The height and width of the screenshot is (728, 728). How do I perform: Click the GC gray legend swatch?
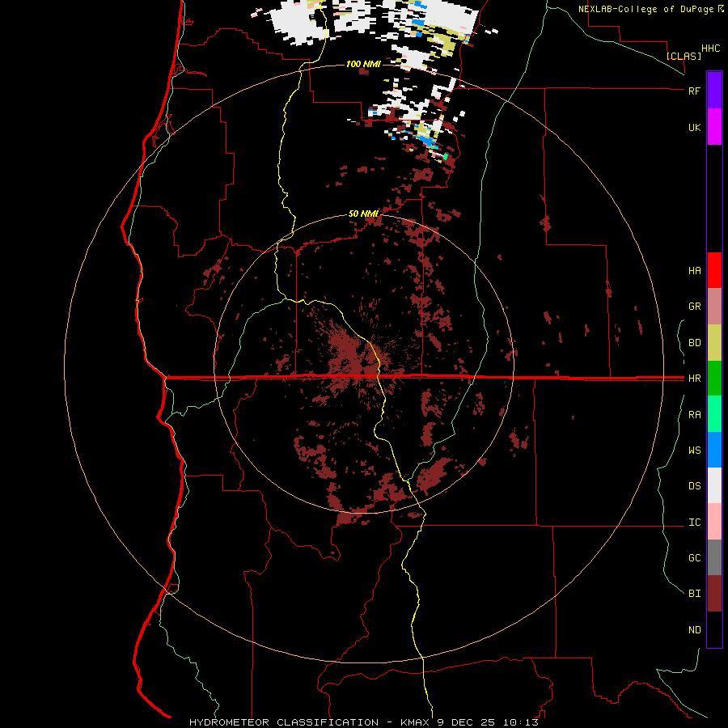(x=714, y=557)
